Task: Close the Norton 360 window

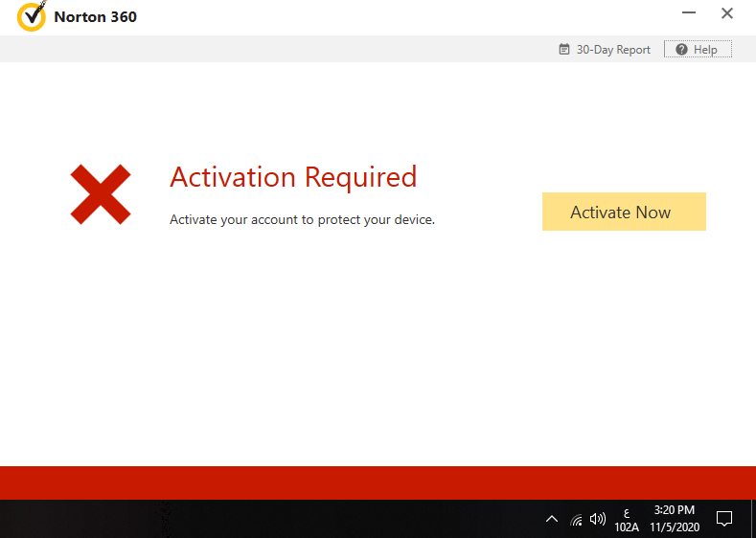Action: point(727,13)
